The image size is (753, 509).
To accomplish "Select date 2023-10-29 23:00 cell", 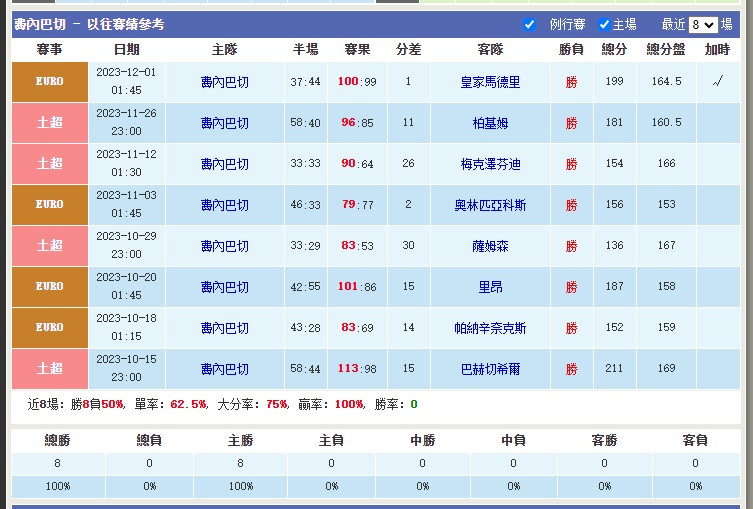I will click(126, 246).
